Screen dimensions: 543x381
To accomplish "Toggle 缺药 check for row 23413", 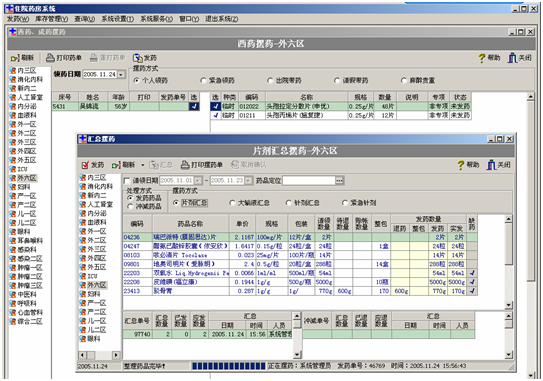I will [x=472, y=291].
